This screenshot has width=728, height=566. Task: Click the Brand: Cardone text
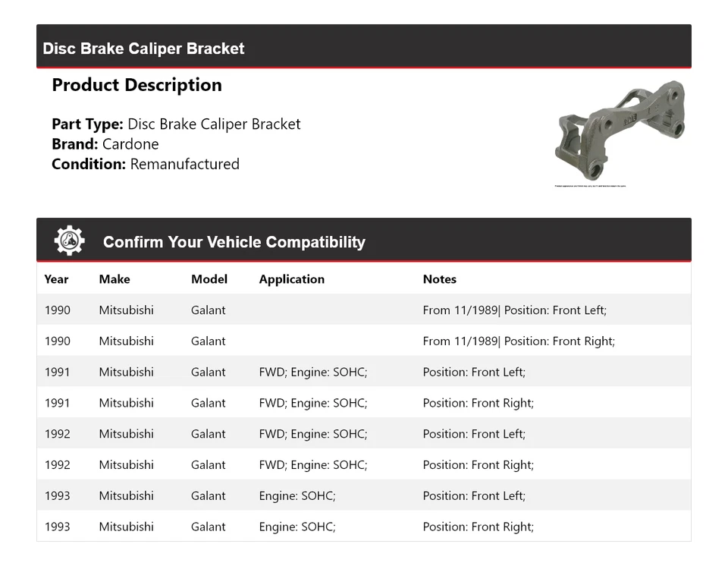[105, 144]
